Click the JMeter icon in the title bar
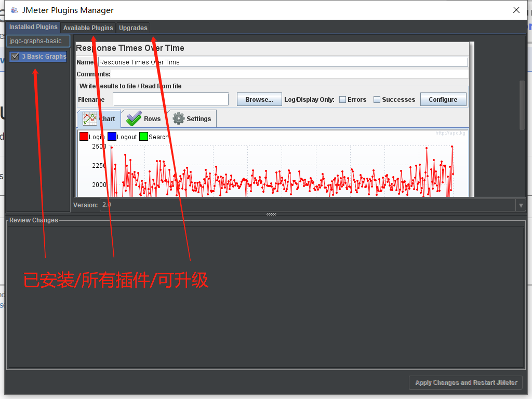The image size is (532, 399). pyautogui.click(x=15, y=9)
